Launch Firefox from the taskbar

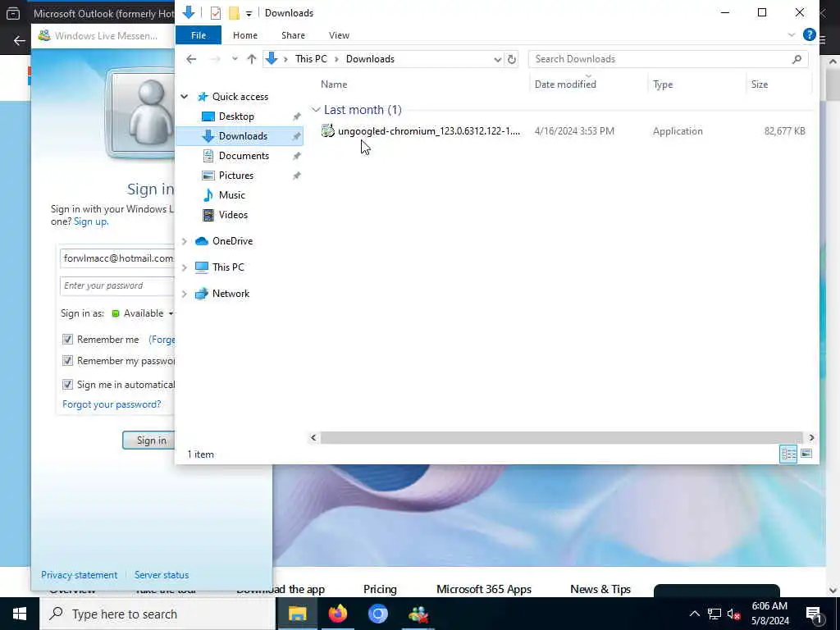pos(337,614)
